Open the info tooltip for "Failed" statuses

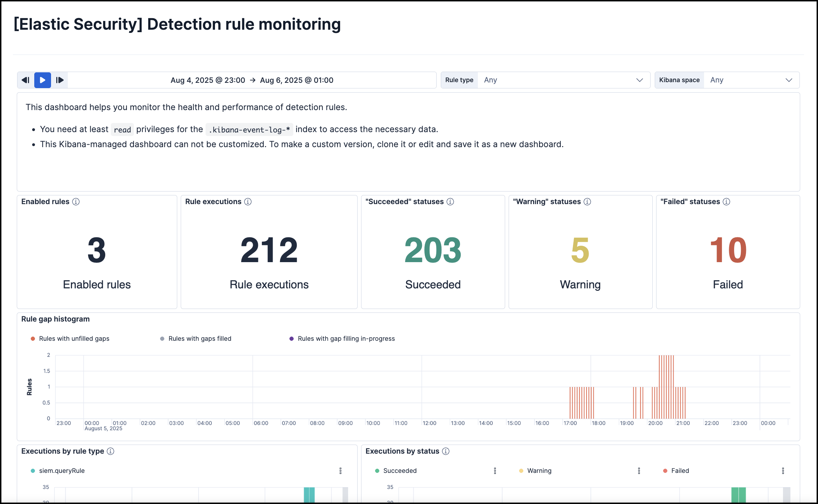(x=726, y=202)
